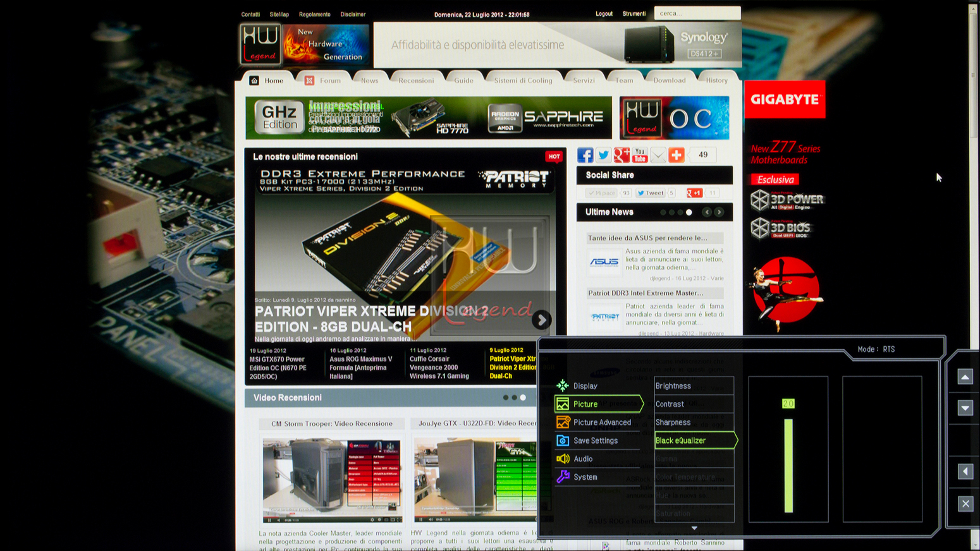Open the News navigation tab
980x551 pixels.
[369, 80]
